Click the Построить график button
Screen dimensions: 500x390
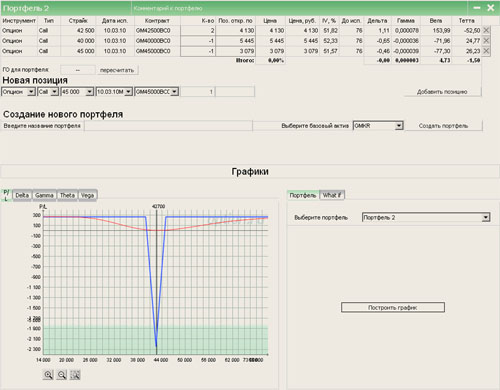(393, 307)
